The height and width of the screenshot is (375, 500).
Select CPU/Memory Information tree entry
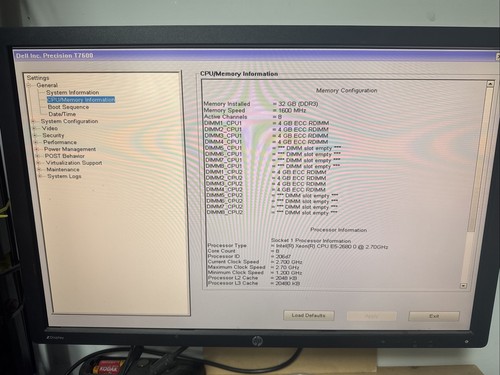tap(81, 100)
